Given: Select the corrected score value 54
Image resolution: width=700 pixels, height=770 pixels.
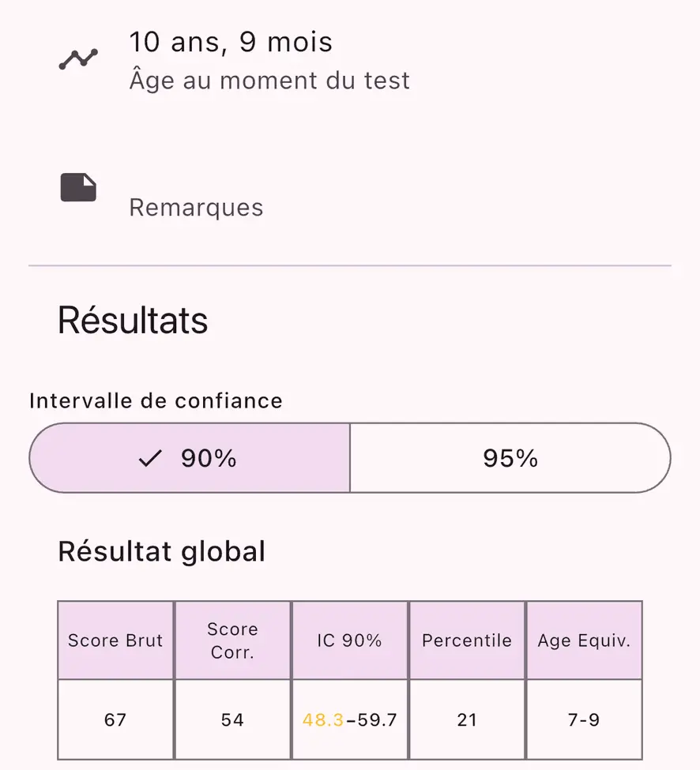Looking at the screenshot, I should click(x=232, y=720).
